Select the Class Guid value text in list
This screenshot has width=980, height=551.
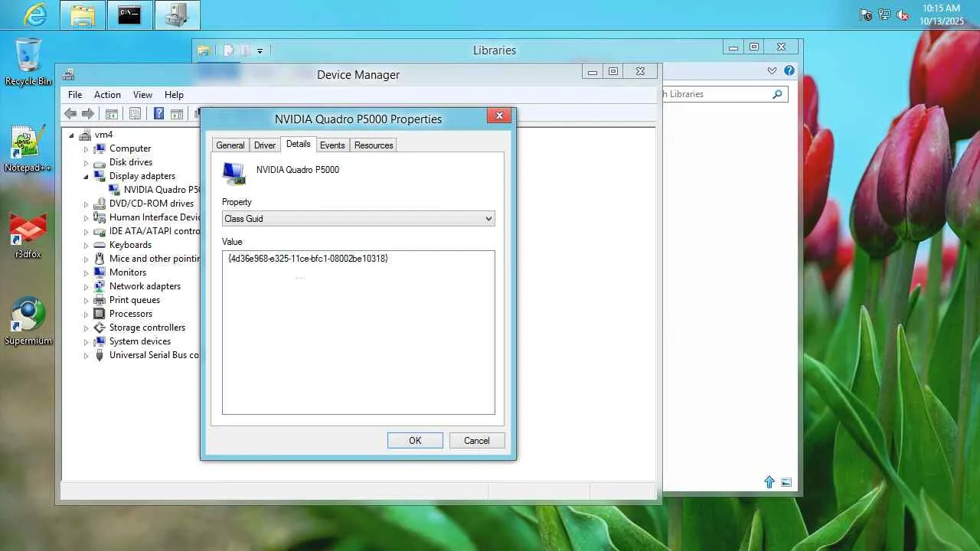point(308,259)
